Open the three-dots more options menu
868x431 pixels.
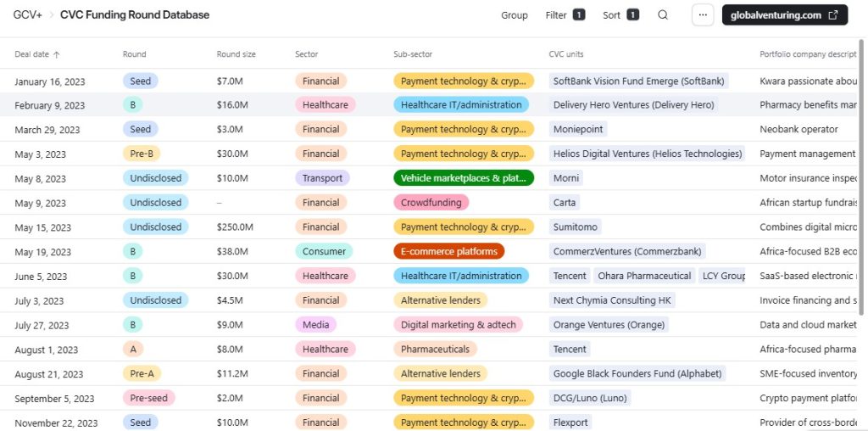(703, 15)
